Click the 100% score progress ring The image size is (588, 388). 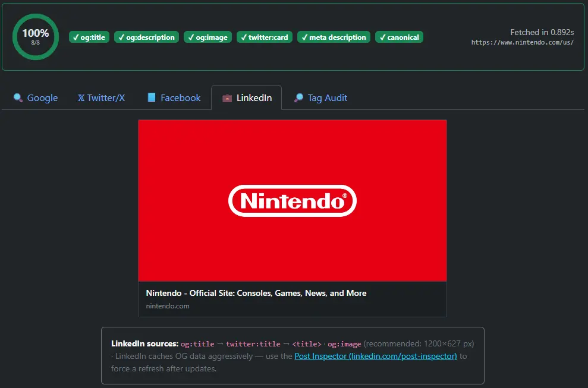point(35,36)
